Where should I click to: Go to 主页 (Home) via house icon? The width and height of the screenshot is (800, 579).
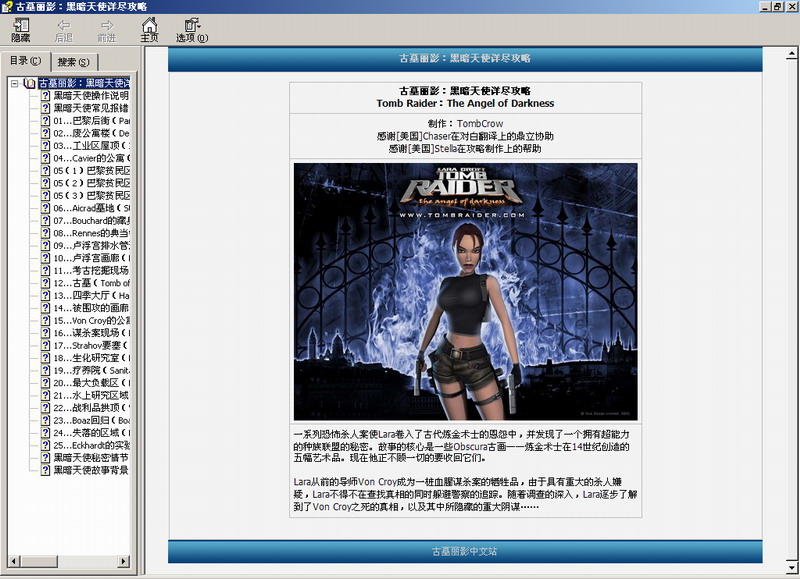[149, 30]
